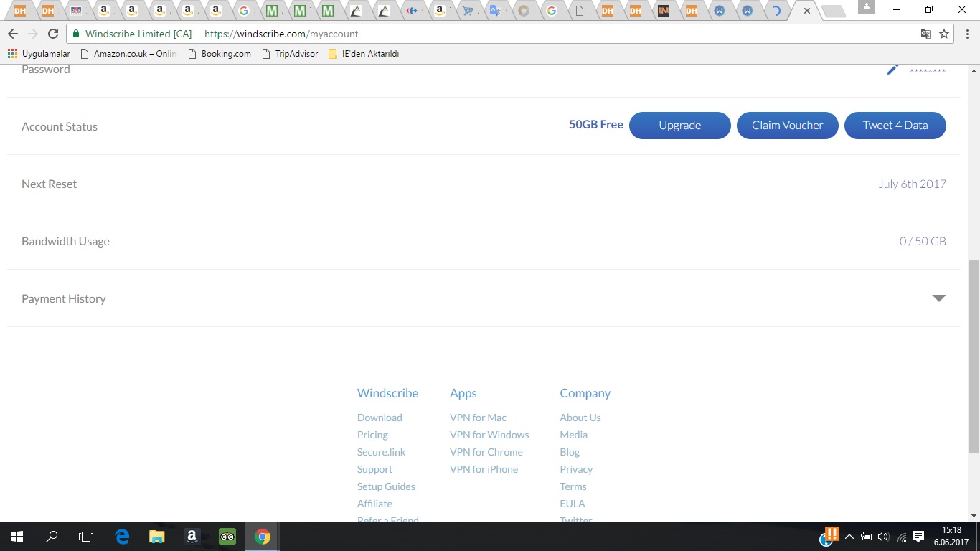Open the IE'den Aktarıldı bookmarks folder
This screenshot has width=980, height=551.
[x=364, y=54]
